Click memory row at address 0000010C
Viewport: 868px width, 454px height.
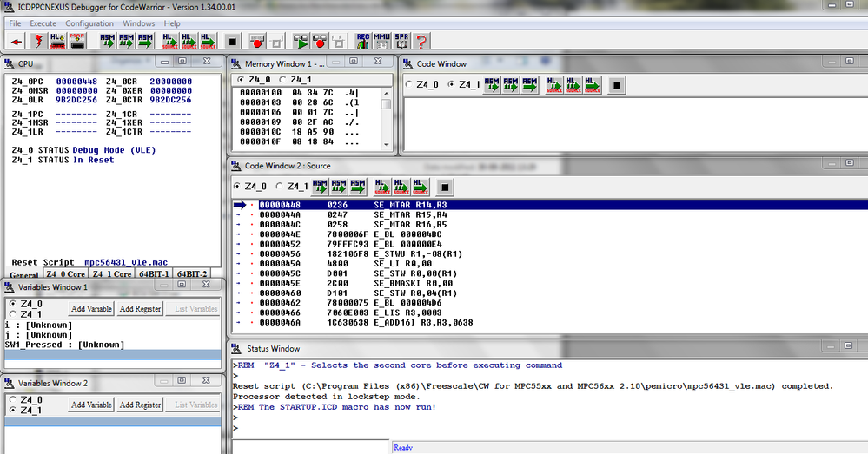[299, 132]
